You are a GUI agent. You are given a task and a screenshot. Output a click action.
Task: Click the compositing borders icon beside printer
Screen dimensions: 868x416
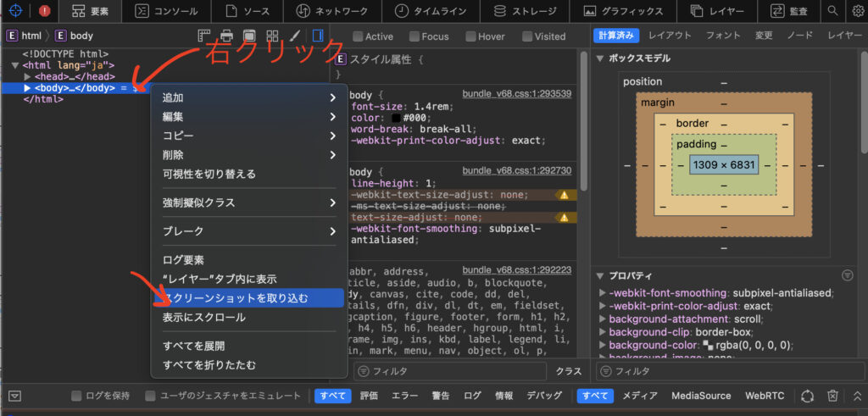(x=249, y=36)
